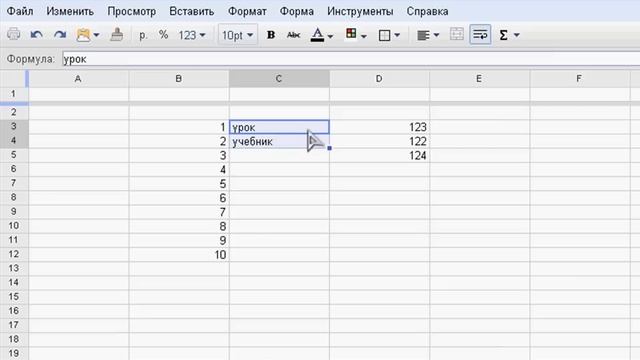Select column F header
The image size is (640, 360).
[x=579, y=79]
